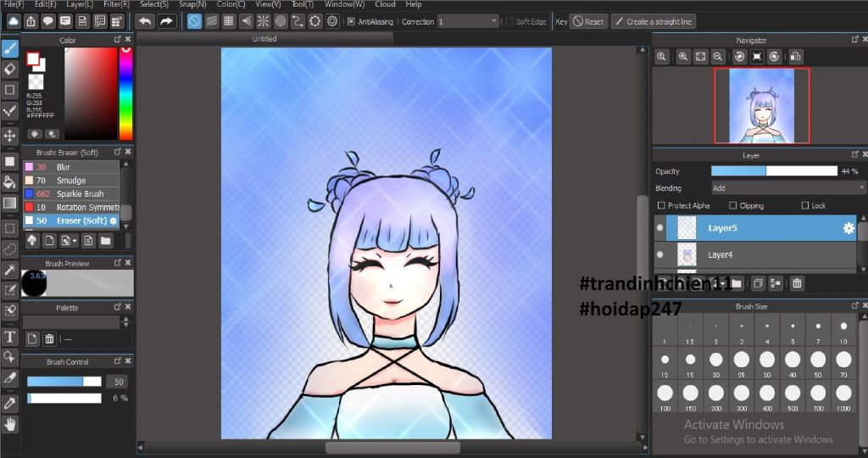This screenshot has height=458, width=868.
Task: Hide Layer5 using its visibility dot
Action: tap(659, 227)
